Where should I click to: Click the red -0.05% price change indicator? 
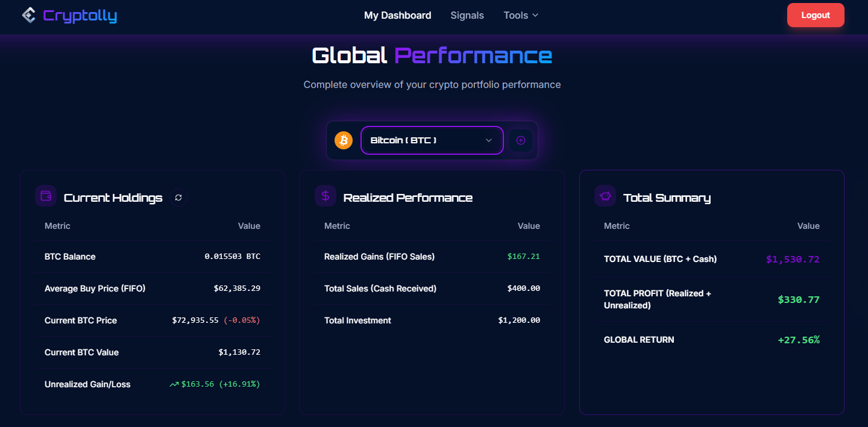tap(242, 320)
